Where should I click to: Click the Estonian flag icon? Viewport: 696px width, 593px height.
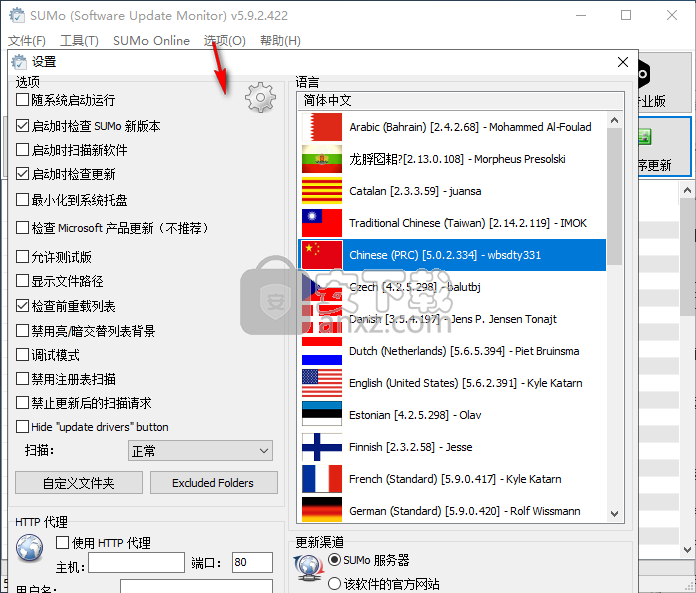click(322, 415)
